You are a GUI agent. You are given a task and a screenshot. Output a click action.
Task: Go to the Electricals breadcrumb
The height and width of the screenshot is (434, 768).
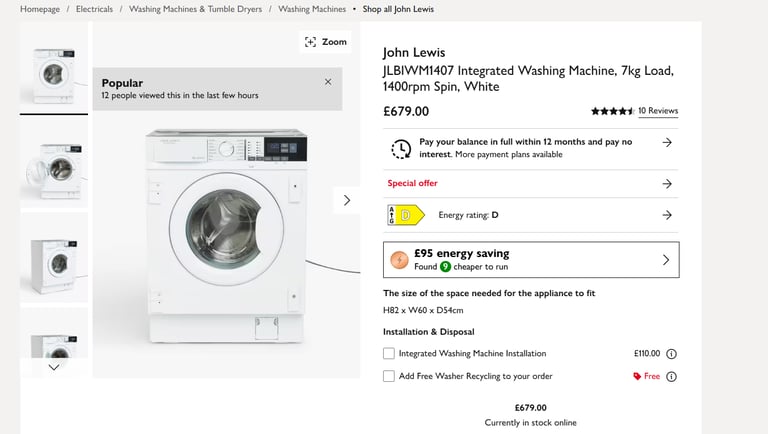point(94,9)
